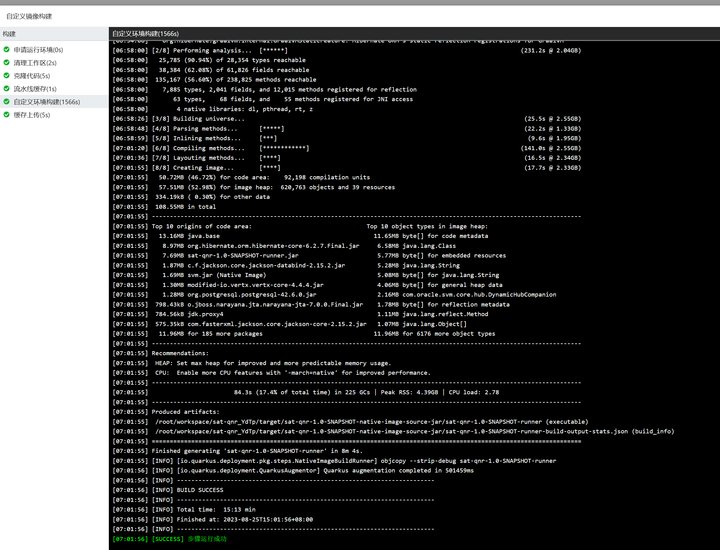The height and width of the screenshot is (550, 720).
Task: Click the 'Finished at: 2023-08-25T15:01:56+08:00' line
Action: (x=213, y=519)
